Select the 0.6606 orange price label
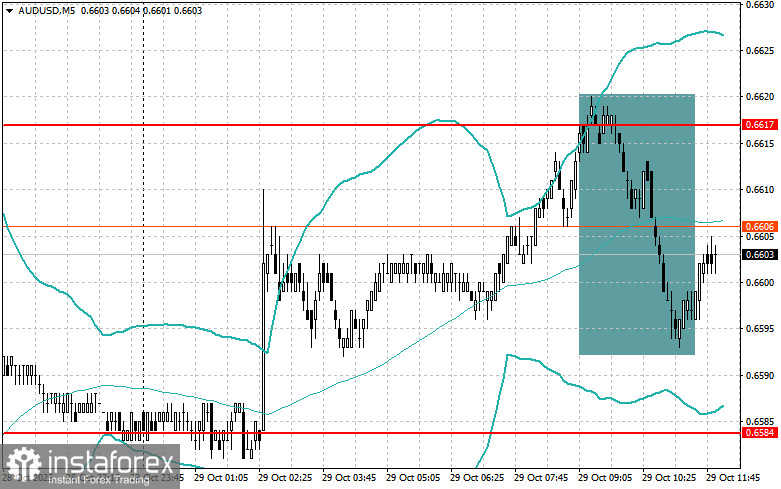 pyautogui.click(x=759, y=227)
